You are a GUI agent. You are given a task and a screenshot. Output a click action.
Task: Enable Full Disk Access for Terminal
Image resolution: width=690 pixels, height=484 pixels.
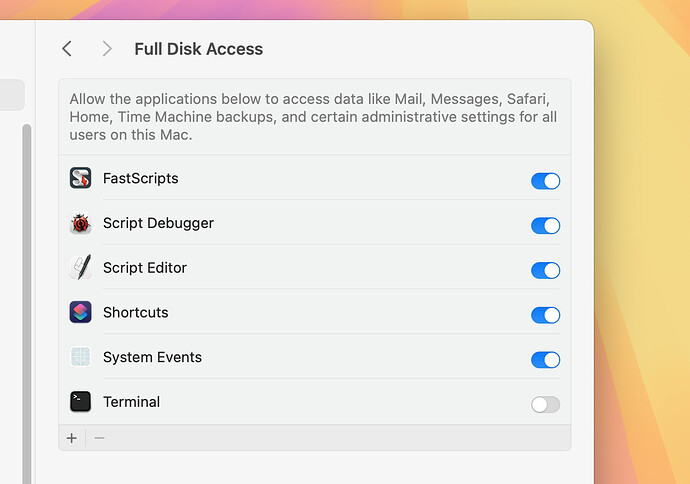click(545, 404)
